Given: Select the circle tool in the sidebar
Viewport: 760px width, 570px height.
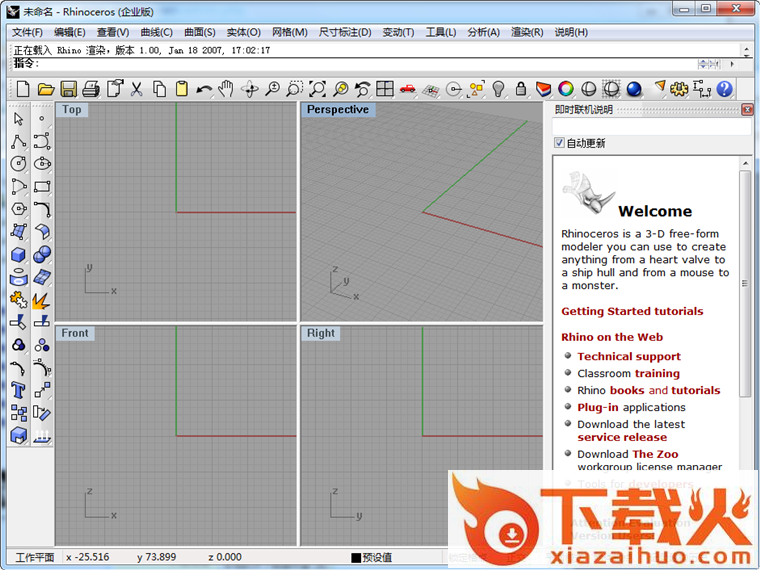Looking at the screenshot, I should coord(19,164).
